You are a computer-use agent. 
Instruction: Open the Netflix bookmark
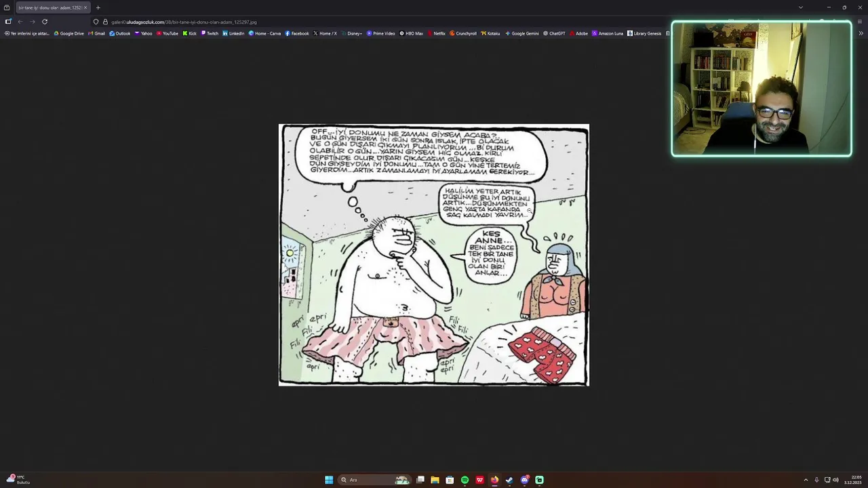pyautogui.click(x=436, y=33)
